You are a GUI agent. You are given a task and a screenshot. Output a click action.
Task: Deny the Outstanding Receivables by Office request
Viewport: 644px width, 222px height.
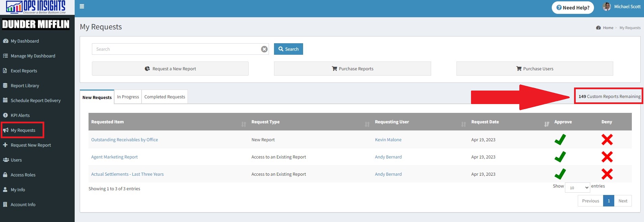coord(607,140)
